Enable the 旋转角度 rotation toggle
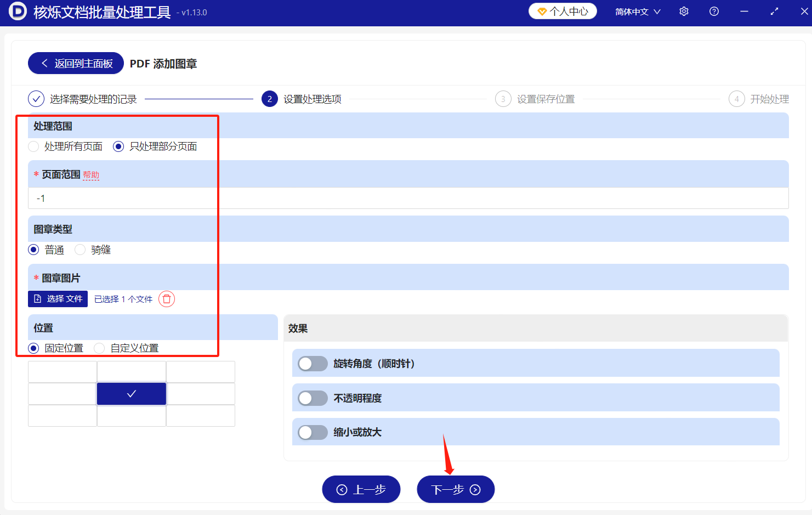812x515 pixels. click(x=313, y=363)
